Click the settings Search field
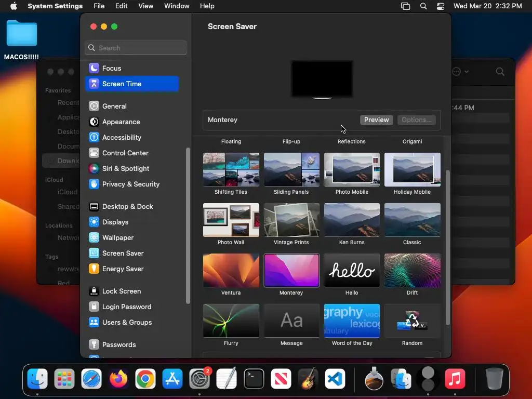The width and height of the screenshot is (532, 399). 136,48
